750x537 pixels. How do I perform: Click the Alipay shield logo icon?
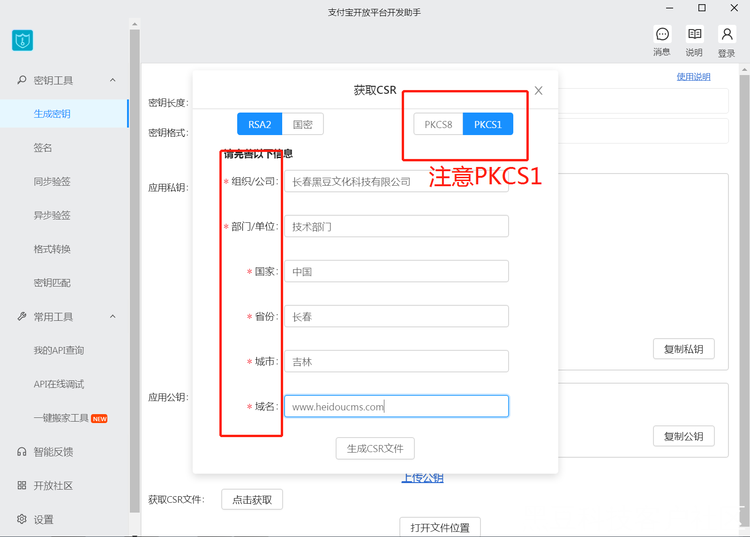coord(22,40)
